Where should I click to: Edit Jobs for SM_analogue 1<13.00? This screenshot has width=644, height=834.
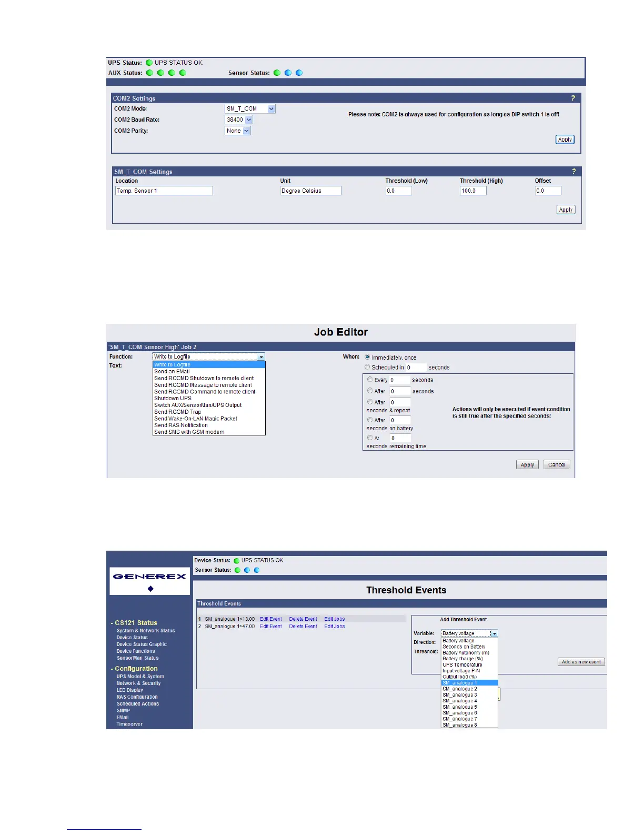coord(335,619)
